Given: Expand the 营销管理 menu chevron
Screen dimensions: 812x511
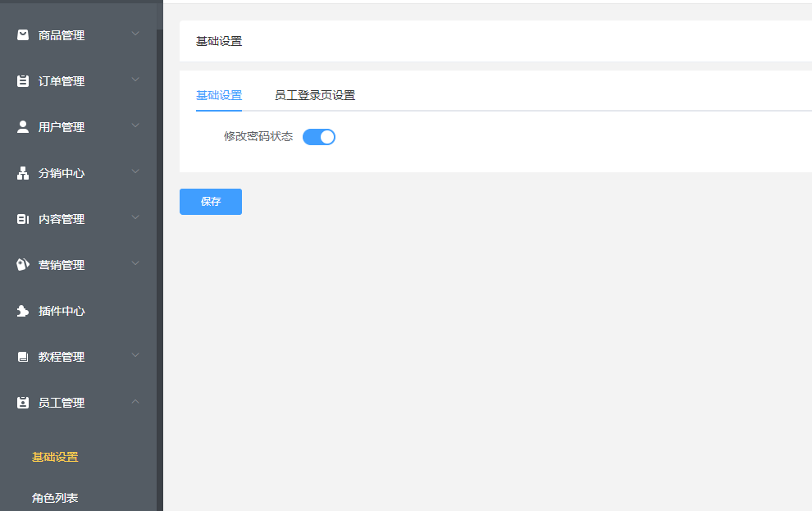Looking at the screenshot, I should [135, 263].
